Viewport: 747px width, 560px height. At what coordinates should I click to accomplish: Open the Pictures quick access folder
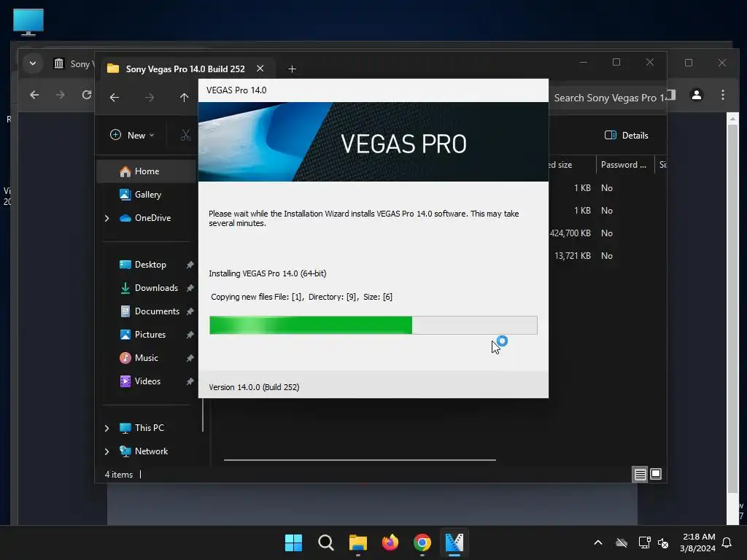click(150, 334)
